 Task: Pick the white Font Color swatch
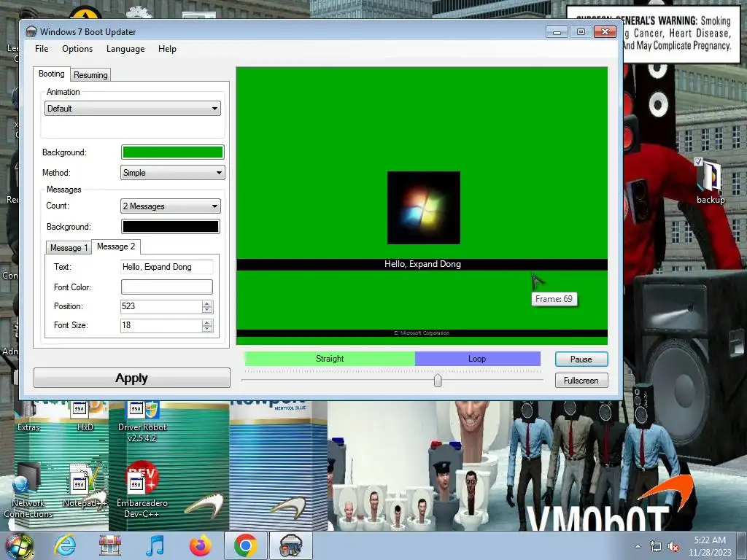[x=167, y=287]
